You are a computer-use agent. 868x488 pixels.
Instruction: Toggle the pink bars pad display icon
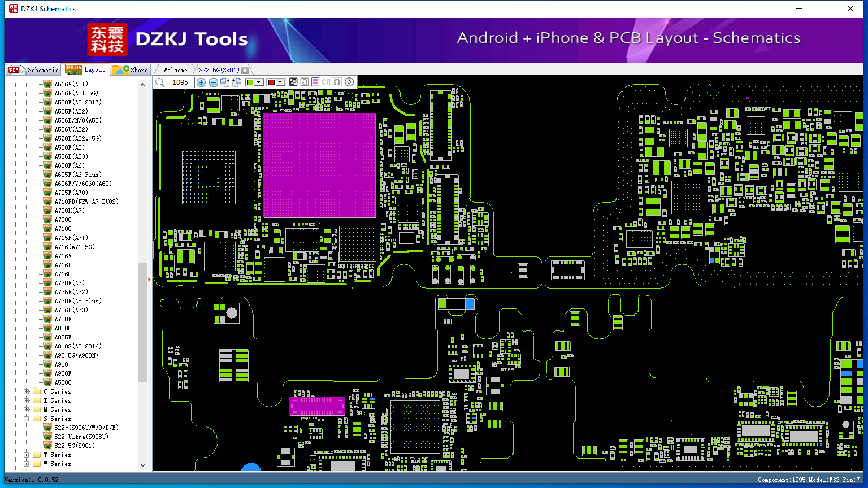pos(315,82)
